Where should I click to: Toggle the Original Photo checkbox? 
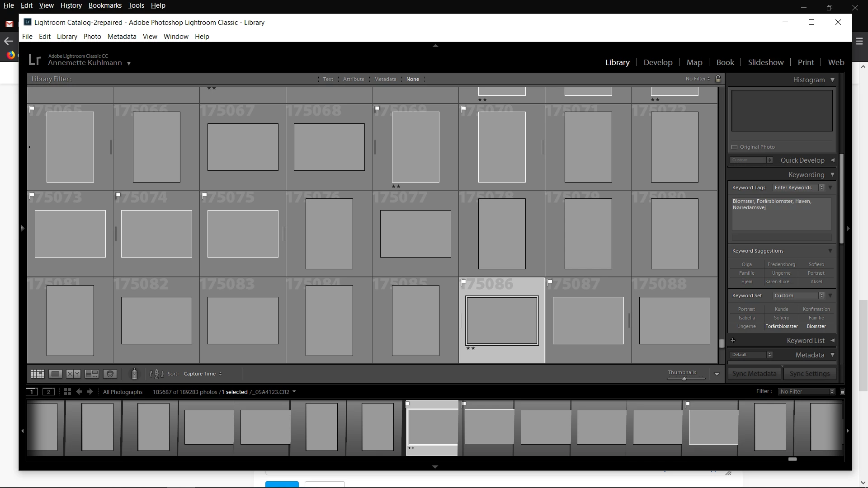coord(735,147)
